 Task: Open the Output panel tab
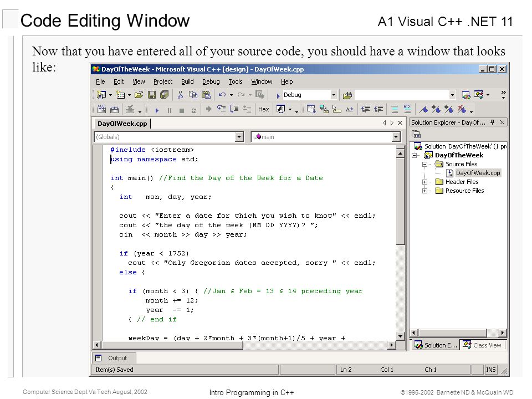[x=113, y=358]
